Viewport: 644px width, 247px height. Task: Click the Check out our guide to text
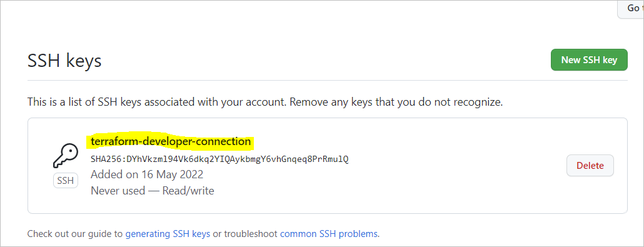coord(75,234)
